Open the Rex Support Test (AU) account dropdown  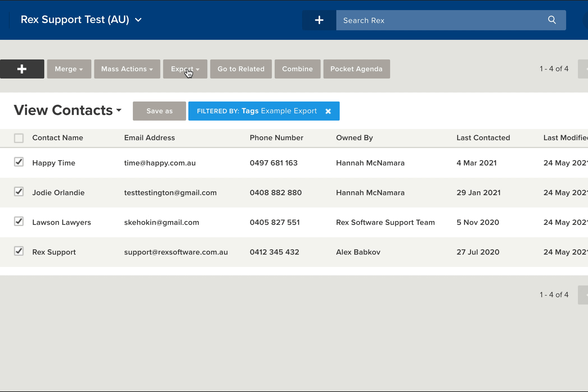tap(81, 20)
